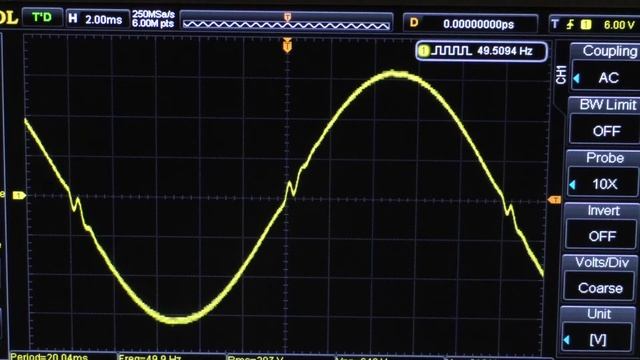The height and width of the screenshot is (360, 640).
Task: Select the 6.00 V trigger level value
Action: tap(619, 25)
